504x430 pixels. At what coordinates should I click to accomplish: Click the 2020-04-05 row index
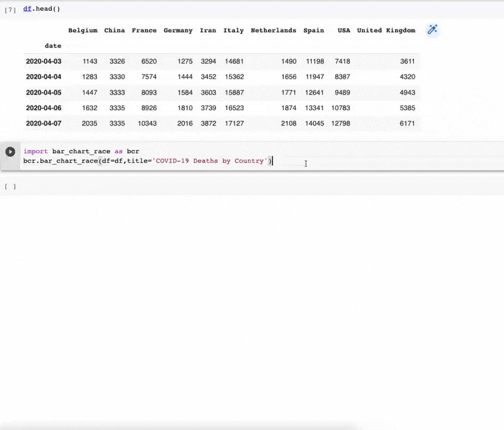click(x=44, y=93)
